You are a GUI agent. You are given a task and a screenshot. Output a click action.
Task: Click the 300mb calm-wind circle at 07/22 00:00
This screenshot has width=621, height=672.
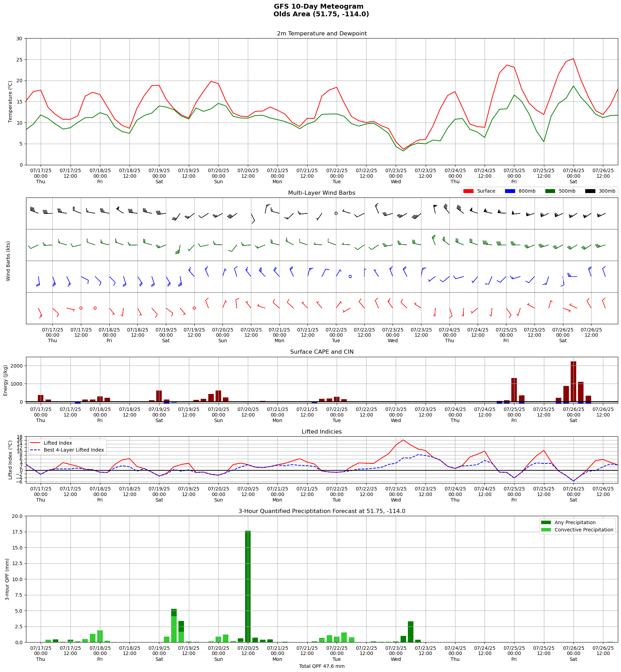pyautogui.click(x=336, y=213)
